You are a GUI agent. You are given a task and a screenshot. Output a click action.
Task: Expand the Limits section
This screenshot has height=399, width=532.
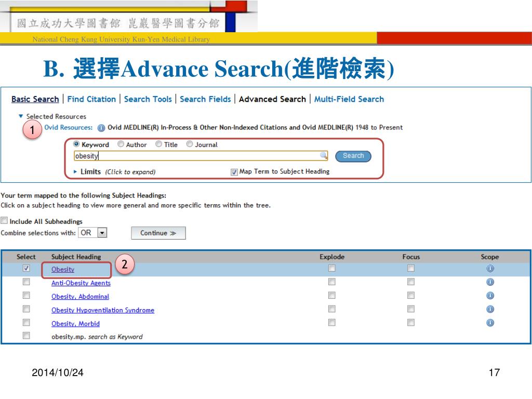[75, 171]
